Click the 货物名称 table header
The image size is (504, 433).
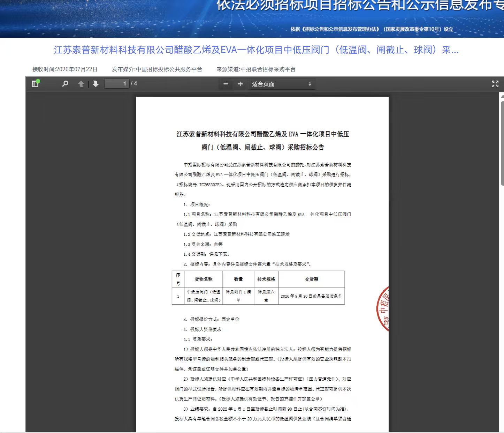click(x=204, y=279)
